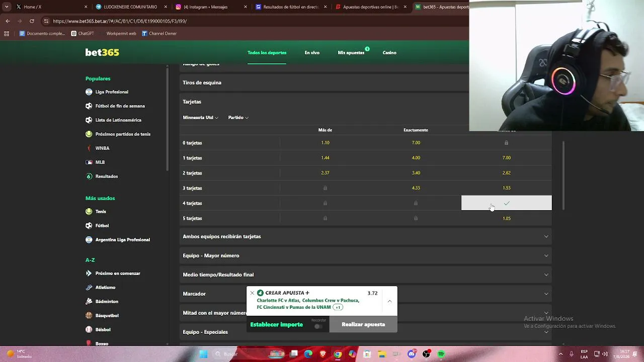The image size is (644, 362).
Task: Toggle the Recordar switch in bet slip
Action: pyautogui.click(x=318, y=326)
